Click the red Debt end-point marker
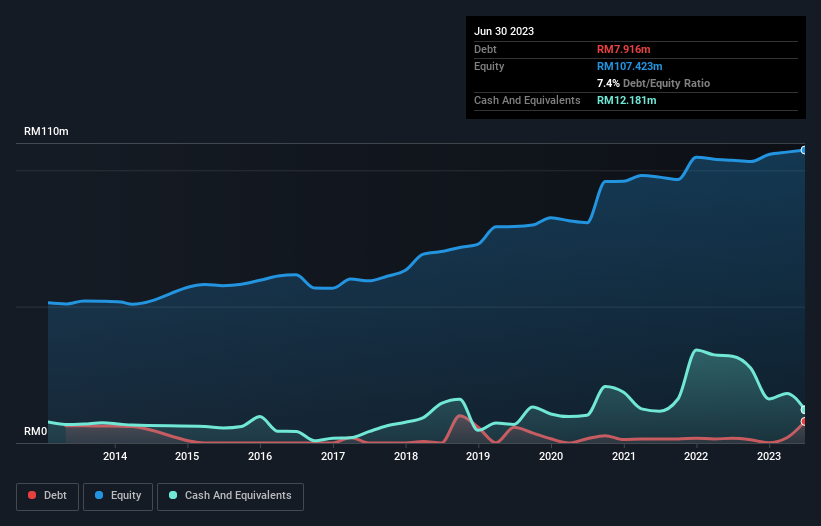The width and height of the screenshot is (821, 526). pyautogui.click(x=804, y=422)
